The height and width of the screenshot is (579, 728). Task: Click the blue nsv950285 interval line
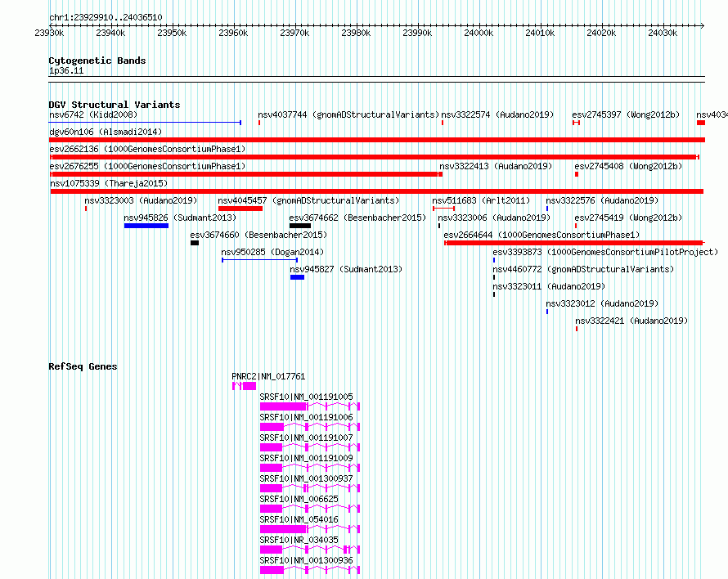pos(259,260)
